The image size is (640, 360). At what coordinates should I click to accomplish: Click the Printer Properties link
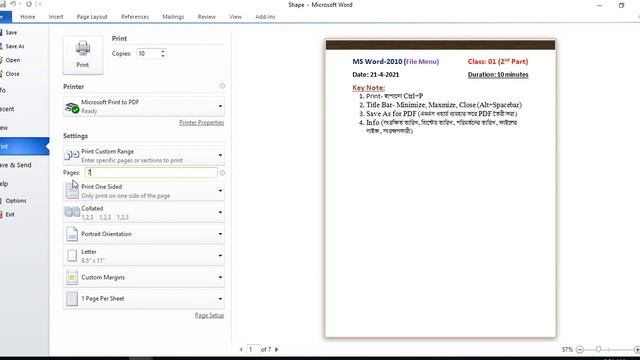coord(201,122)
